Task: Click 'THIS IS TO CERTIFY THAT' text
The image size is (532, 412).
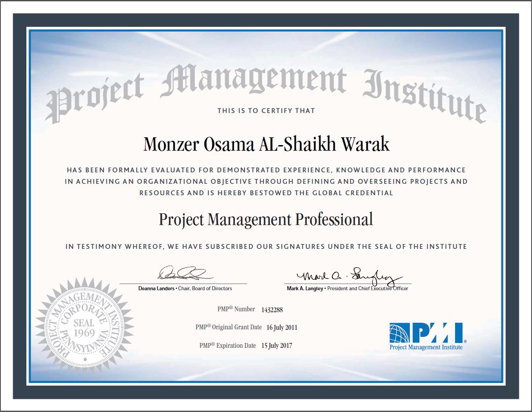Action: tap(266, 111)
